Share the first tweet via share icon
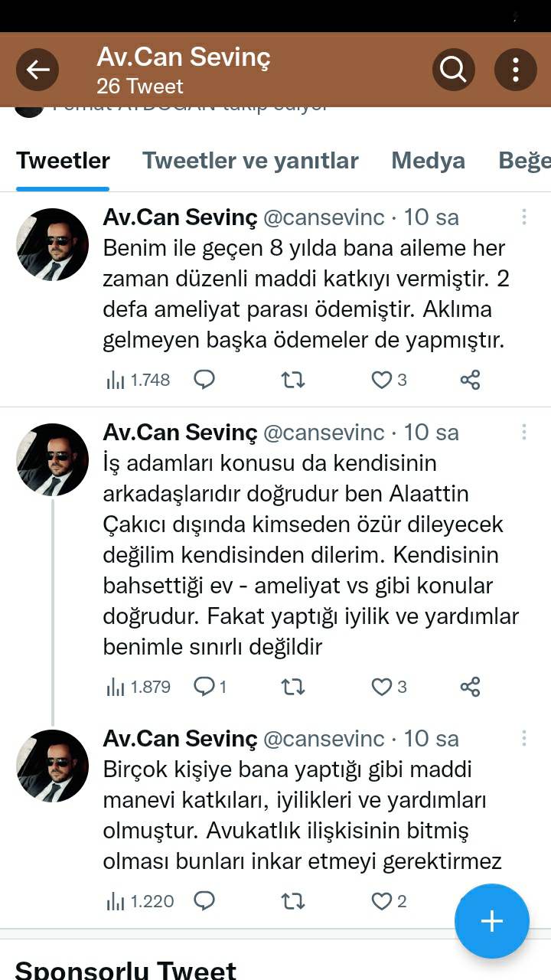 pos(469,379)
